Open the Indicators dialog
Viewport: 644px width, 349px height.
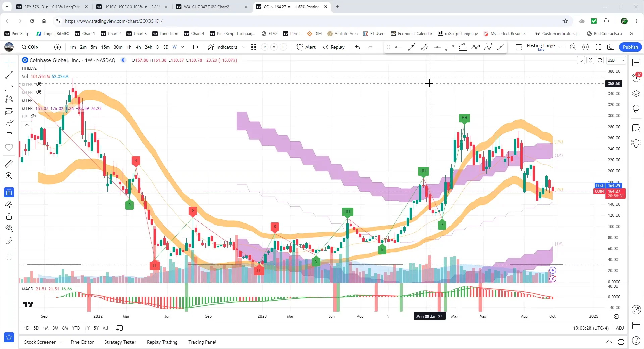click(223, 47)
